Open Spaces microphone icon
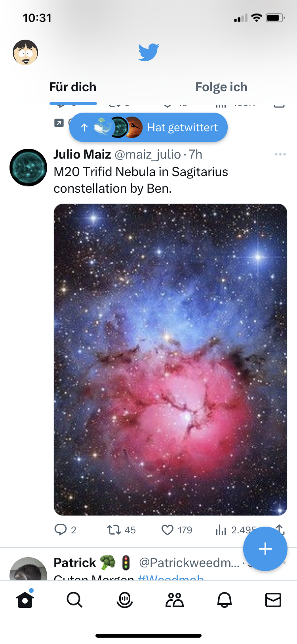 [124, 600]
